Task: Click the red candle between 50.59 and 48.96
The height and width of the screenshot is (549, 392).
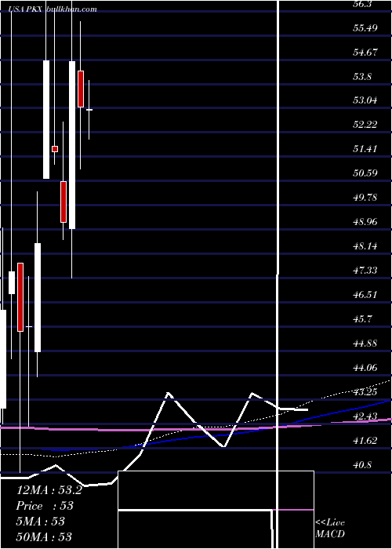Action: pos(64,202)
